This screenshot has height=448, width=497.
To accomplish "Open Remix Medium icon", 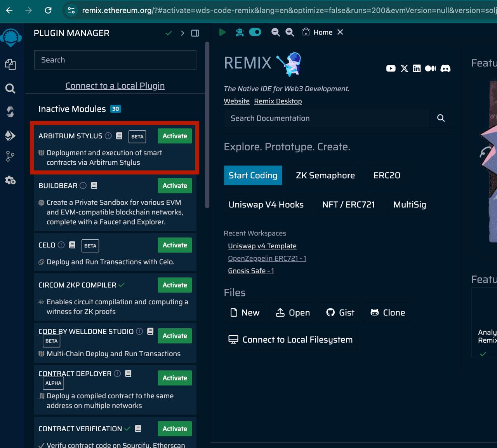I will click(x=430, y=68).
